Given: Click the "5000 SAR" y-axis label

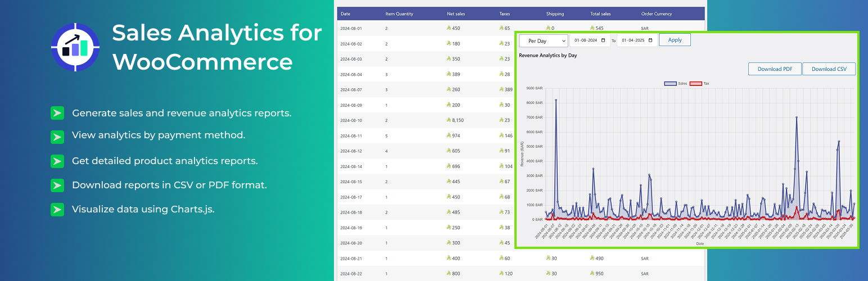Looking at the screenshot, I should coord(534,147).
